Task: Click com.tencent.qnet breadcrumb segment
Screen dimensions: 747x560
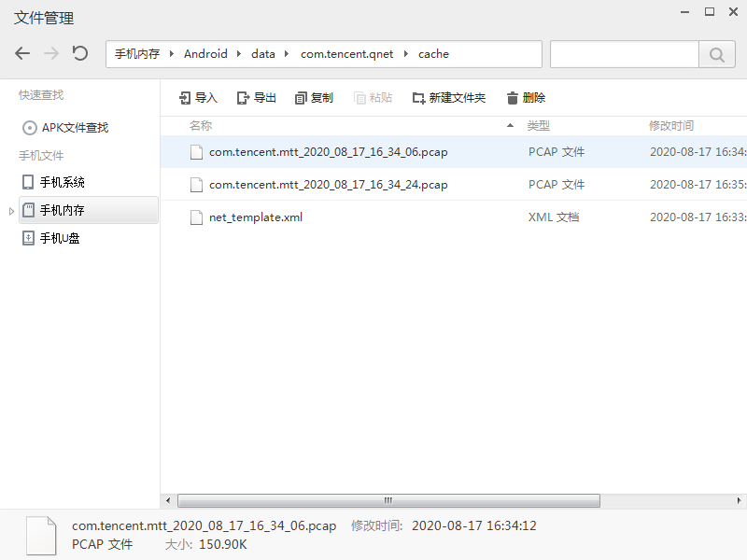Action: (346, 54)
